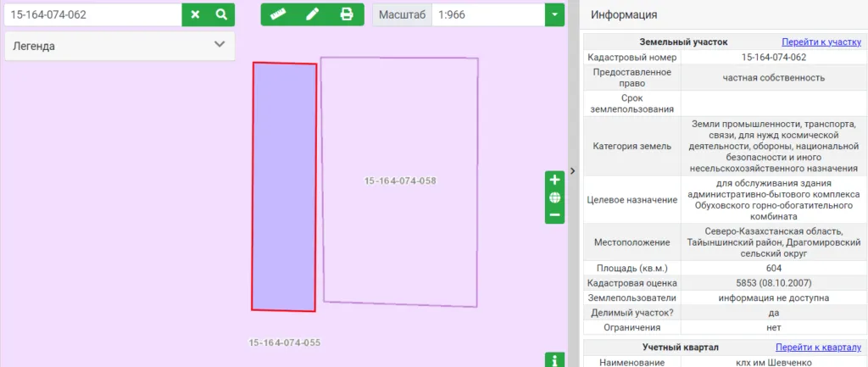Collapse the information side panel arrow

[572, 170]
